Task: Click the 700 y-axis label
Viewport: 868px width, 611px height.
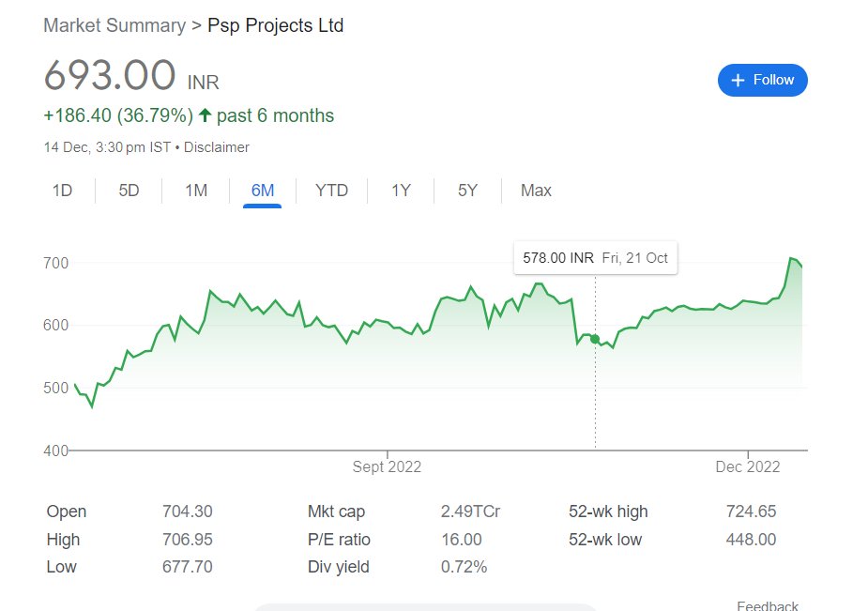Action: (56, 263)
